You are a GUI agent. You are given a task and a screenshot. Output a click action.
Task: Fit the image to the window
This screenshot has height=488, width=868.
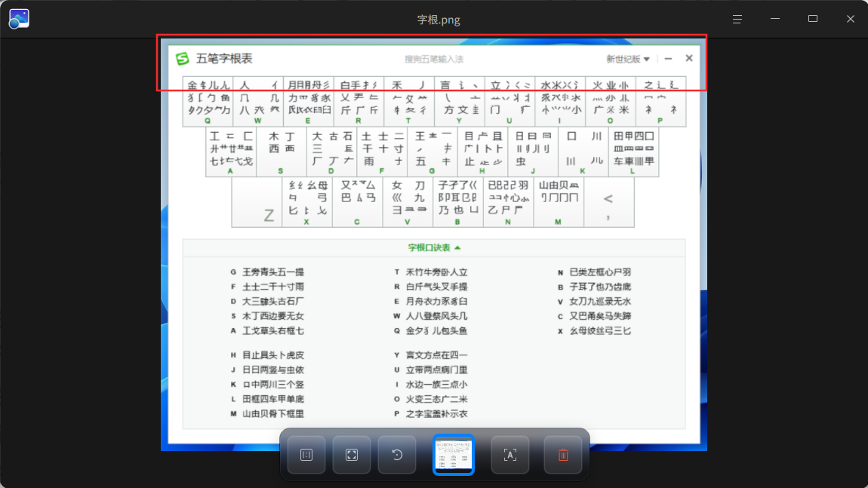point(352,455)
